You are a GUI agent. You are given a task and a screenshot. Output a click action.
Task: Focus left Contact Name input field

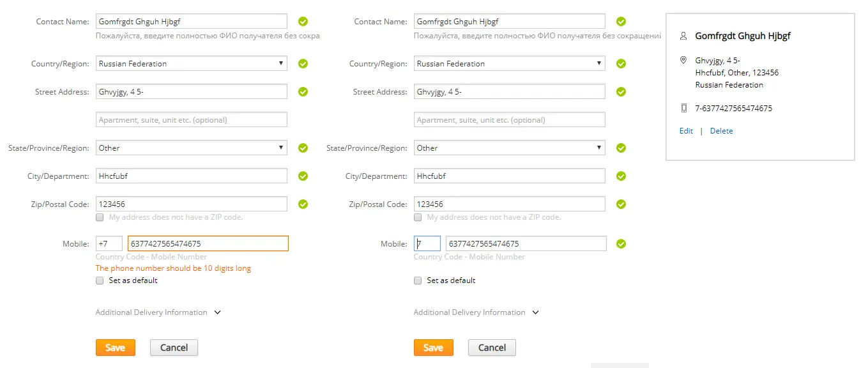(192, 21)
